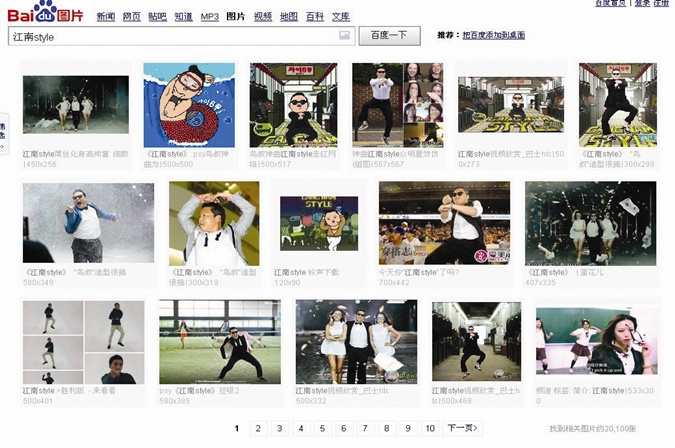Open the 知道 navigation tab

pyautogui.click(x=184, y=17)
